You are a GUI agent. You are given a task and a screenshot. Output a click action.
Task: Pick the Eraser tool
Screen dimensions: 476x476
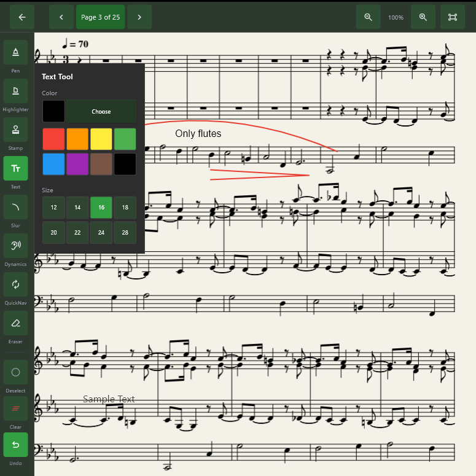click(x=16, y=323)
